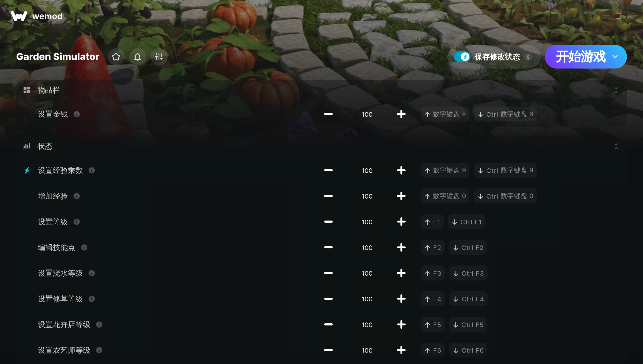
Task: Show info for 编辑技能点
Action: 84,248
